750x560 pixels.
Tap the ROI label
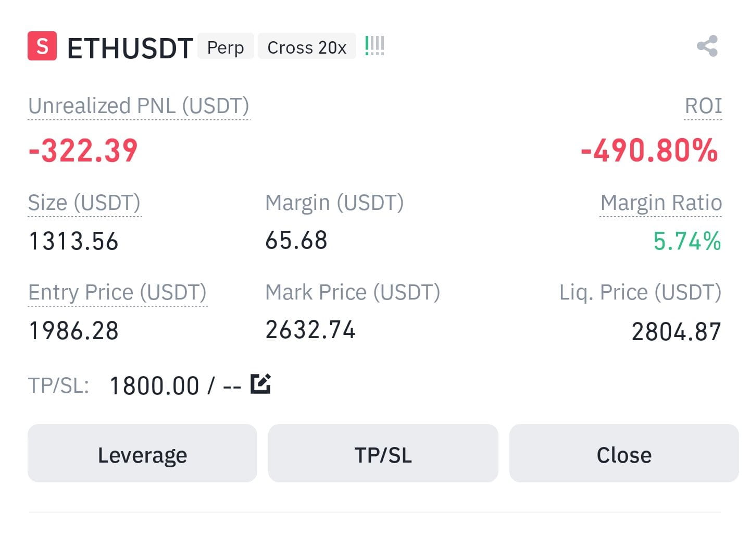[x=703, y=106]
